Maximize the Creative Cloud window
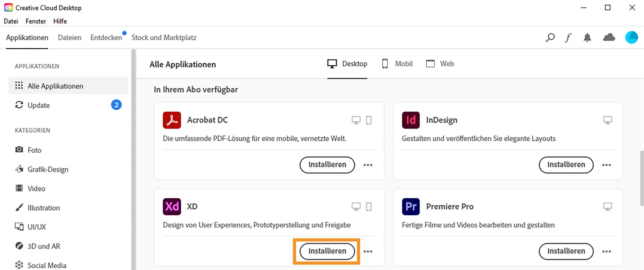Image resolution: width=644 pixels, height=270 pixels. pyautogui.click(x=607, y=7)
